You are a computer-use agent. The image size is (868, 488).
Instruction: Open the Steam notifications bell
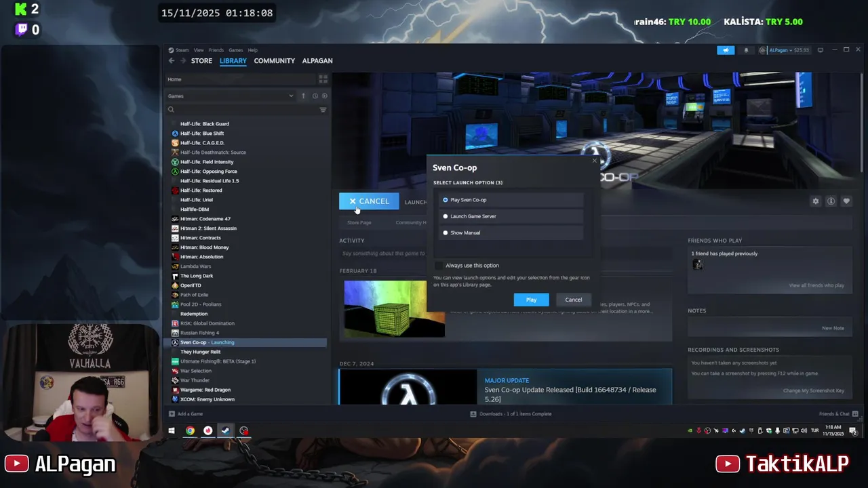[x=746, y=50]
